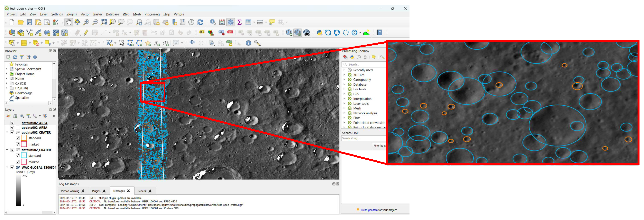
Task: Open the Raster menu
Action: [x=97, y=14]
